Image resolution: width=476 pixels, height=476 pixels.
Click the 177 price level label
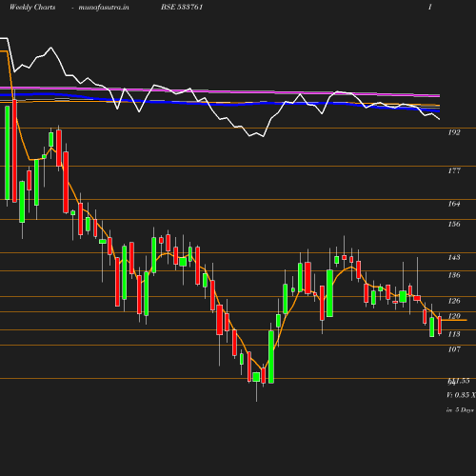pos(454,170)
